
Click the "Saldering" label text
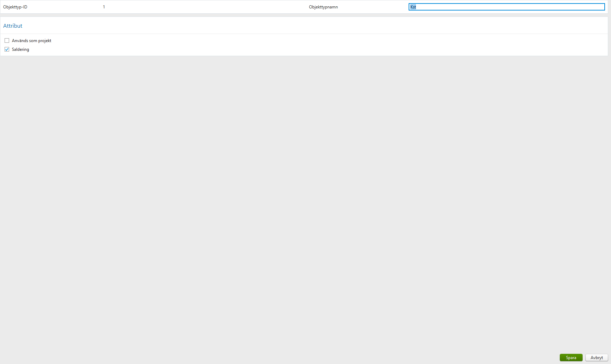point(20,49)
